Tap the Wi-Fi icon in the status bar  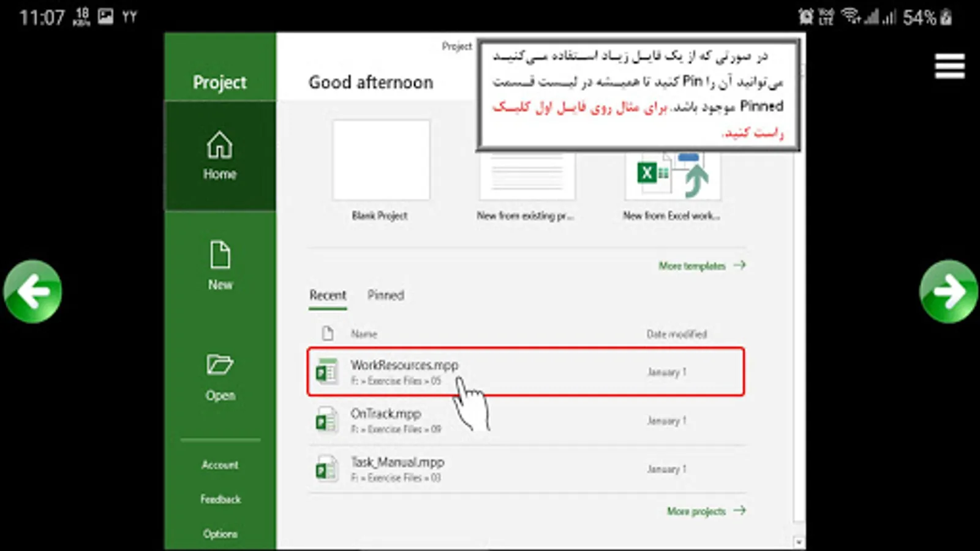850,16
